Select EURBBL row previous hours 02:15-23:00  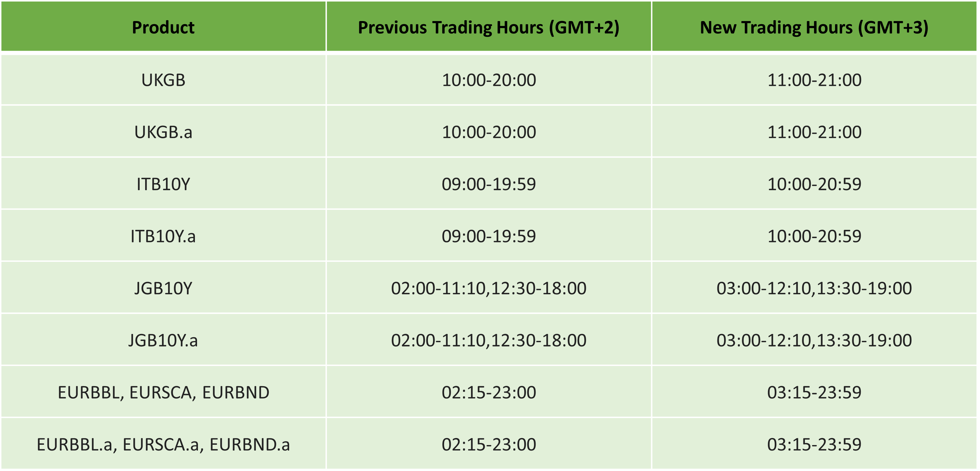pyautogui.click(x=489, y=392)
